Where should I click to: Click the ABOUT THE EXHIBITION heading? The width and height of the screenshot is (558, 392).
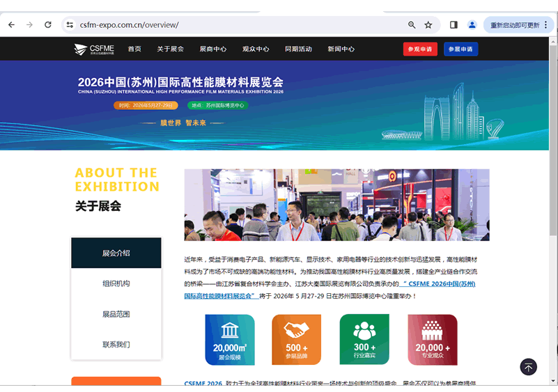coord(117,180)
